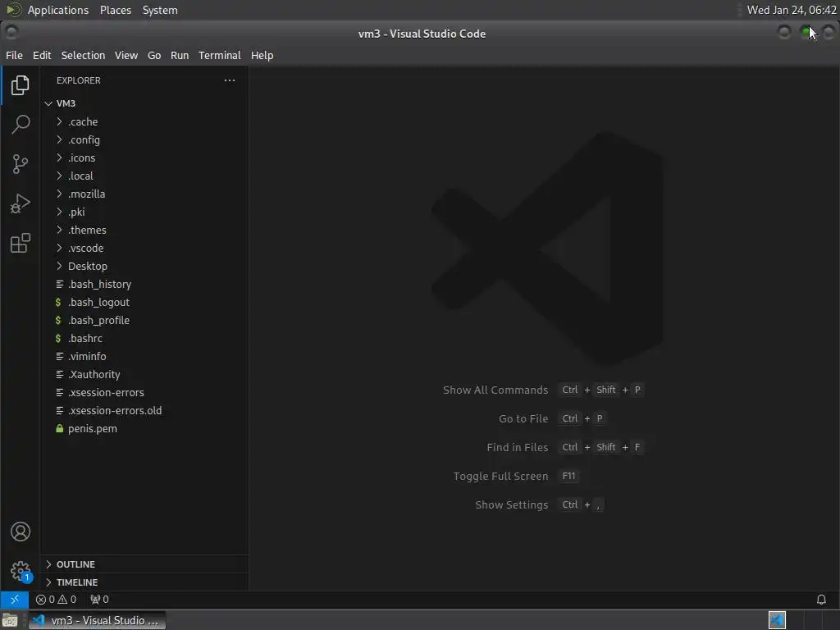Open the .bash_history file

click(144, 285)
